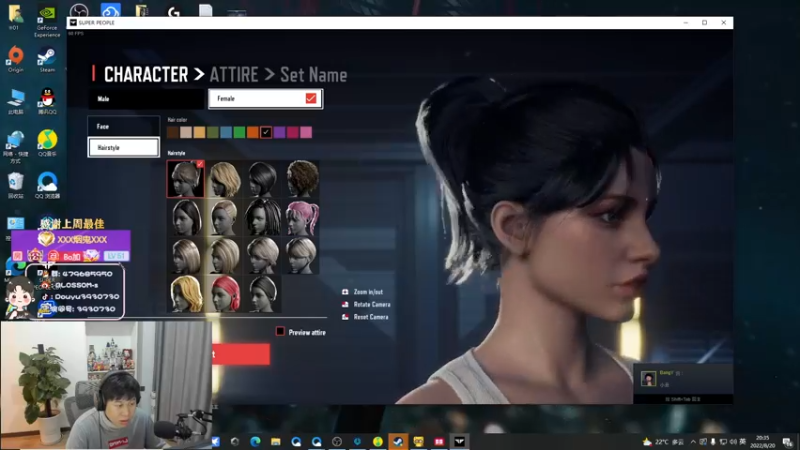Enable the Preview attire checkbox

tap(280, 332)
